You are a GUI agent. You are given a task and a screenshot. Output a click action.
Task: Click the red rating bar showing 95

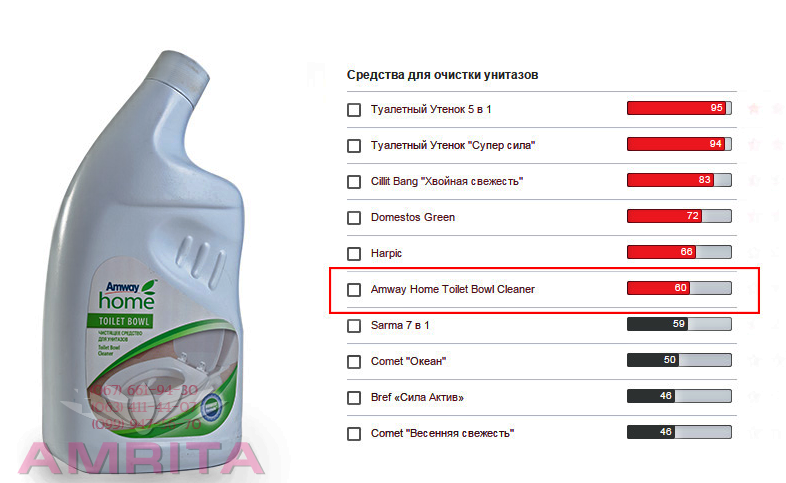(678, 108)
